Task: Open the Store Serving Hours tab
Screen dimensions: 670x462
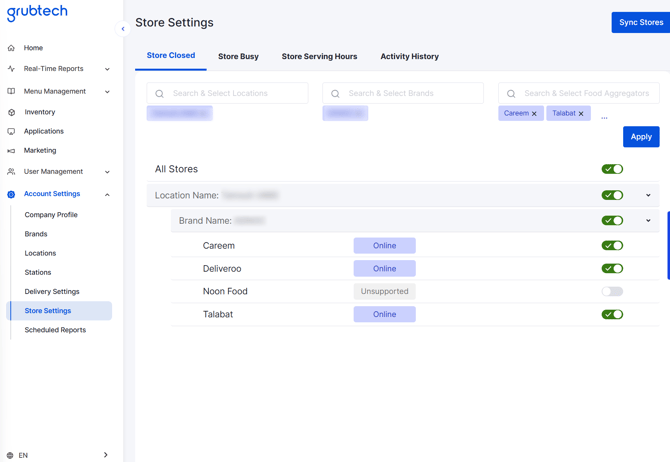Action: [x=319, y=56]
